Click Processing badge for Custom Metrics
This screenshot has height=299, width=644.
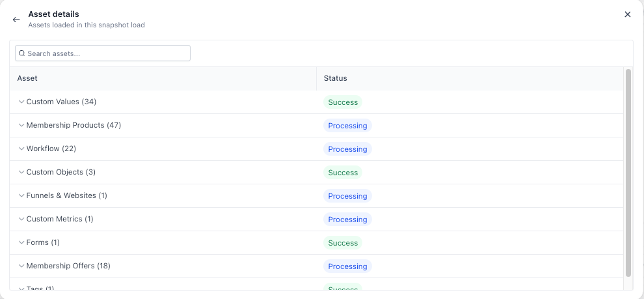347,220
